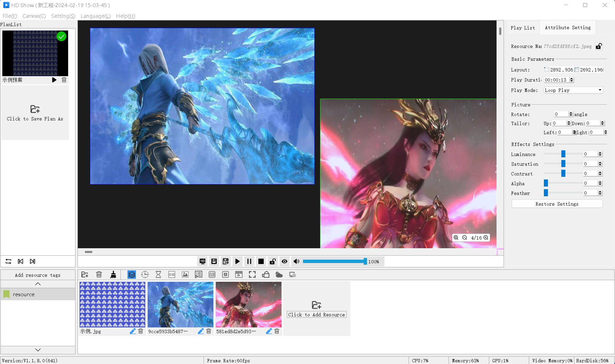Click the Tailor Up spinner arrows

568,123
